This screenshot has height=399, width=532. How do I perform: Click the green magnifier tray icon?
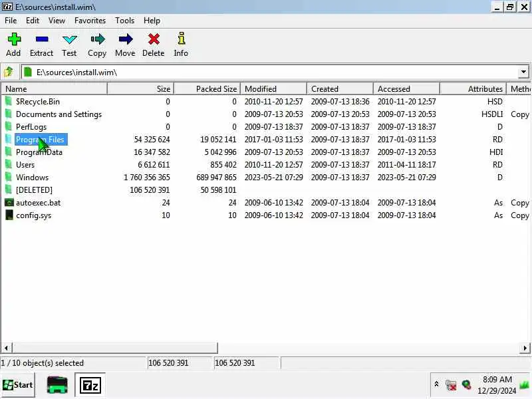pyautogui.click(x=467, y=385)
